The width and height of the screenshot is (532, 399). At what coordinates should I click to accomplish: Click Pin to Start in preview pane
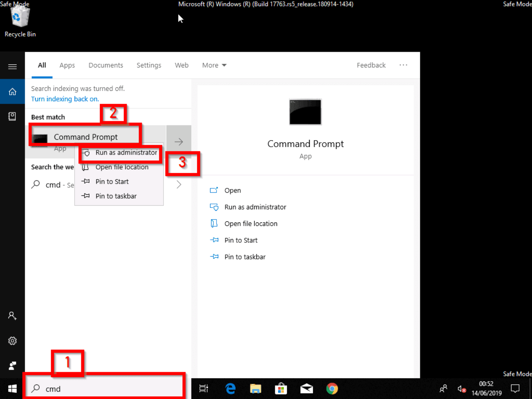241,240
